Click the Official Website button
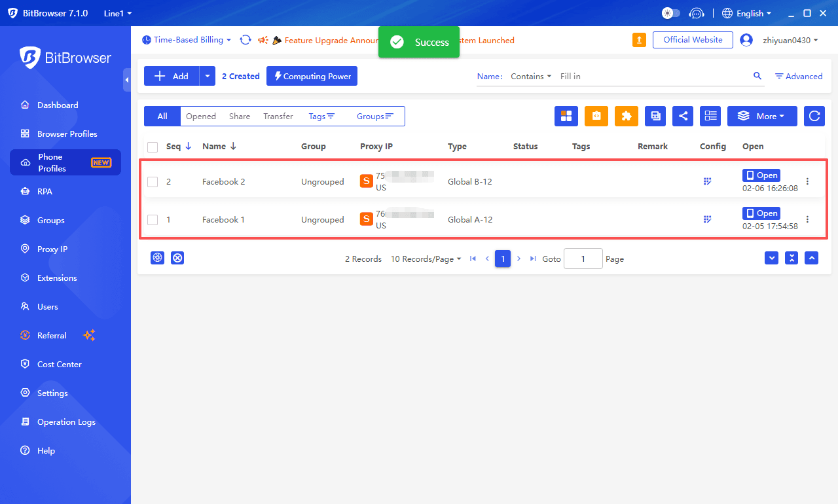Viewport: 838px width, 504px height. pos(693,40)
